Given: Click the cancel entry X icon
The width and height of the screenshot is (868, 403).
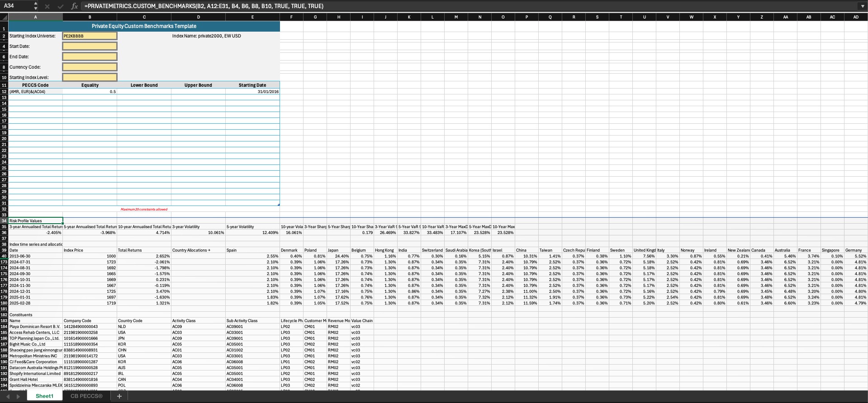Looking at the screenshot, I should 47,6.
